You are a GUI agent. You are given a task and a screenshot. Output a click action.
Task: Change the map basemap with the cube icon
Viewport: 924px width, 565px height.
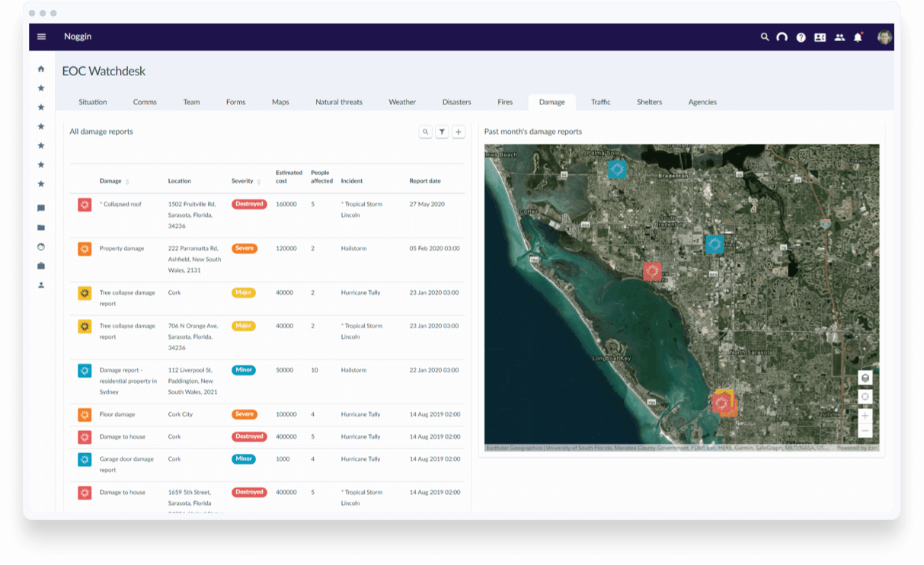pos(865,377)
